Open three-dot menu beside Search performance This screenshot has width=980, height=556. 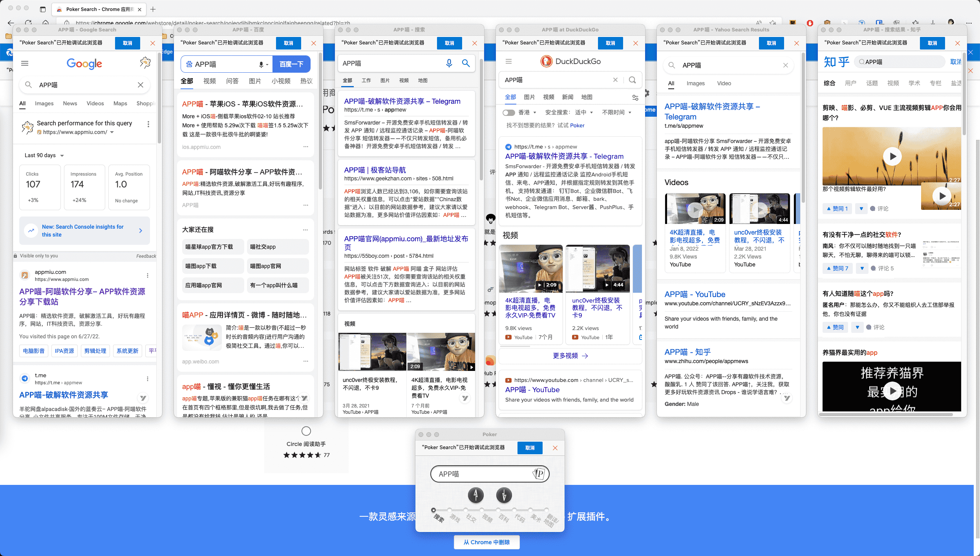[x=148, y=124]
